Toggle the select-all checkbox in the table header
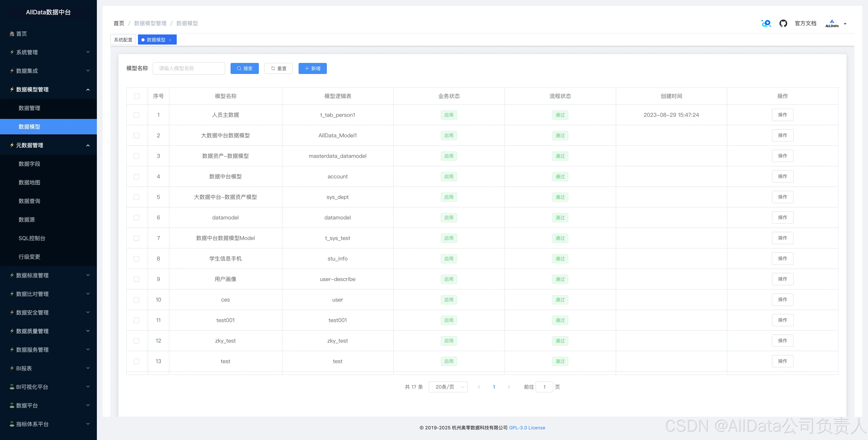868x440 pixels. click(137, 96)
